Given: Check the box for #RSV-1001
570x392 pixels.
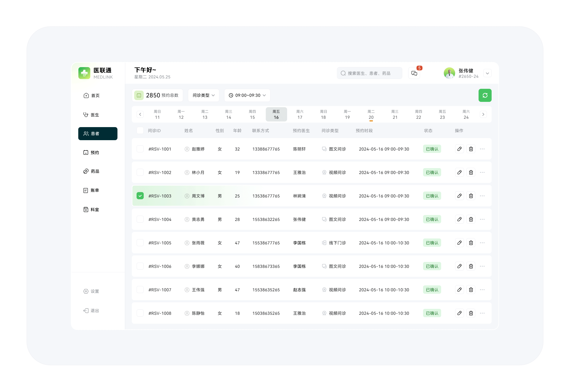Looking at the screenshot, I should 140,149.
